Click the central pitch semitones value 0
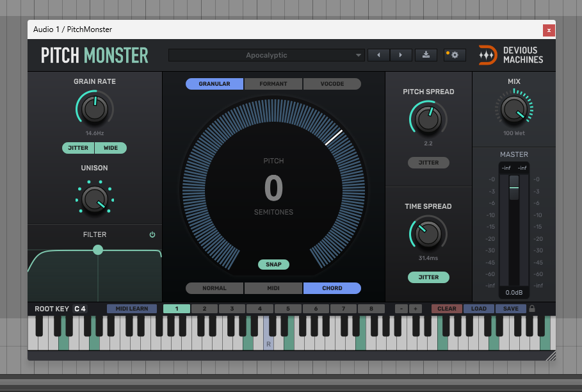 click(x=273, y=188)
